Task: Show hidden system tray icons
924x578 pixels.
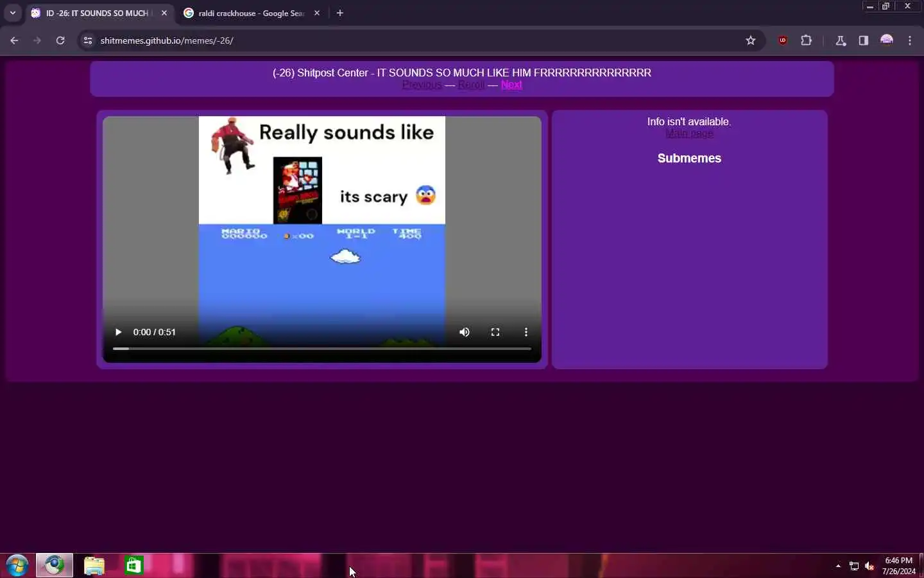Action: click(838, 566)
